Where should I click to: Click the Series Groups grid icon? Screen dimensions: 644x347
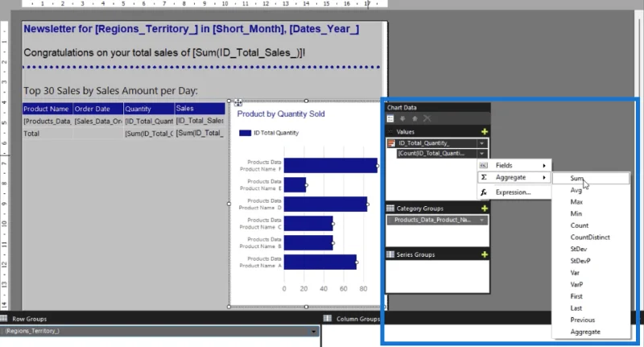coord(390,254)
